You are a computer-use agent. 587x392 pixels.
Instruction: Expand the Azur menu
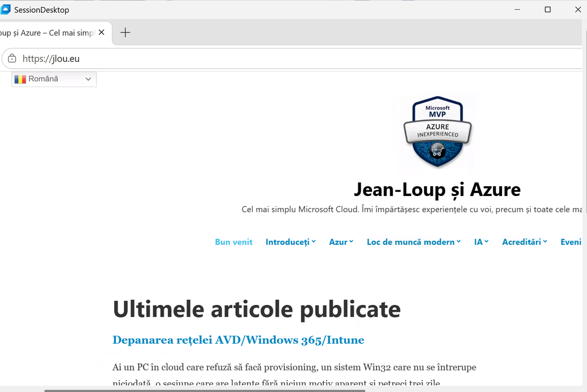pyautogui.click(x=341, y=242)
